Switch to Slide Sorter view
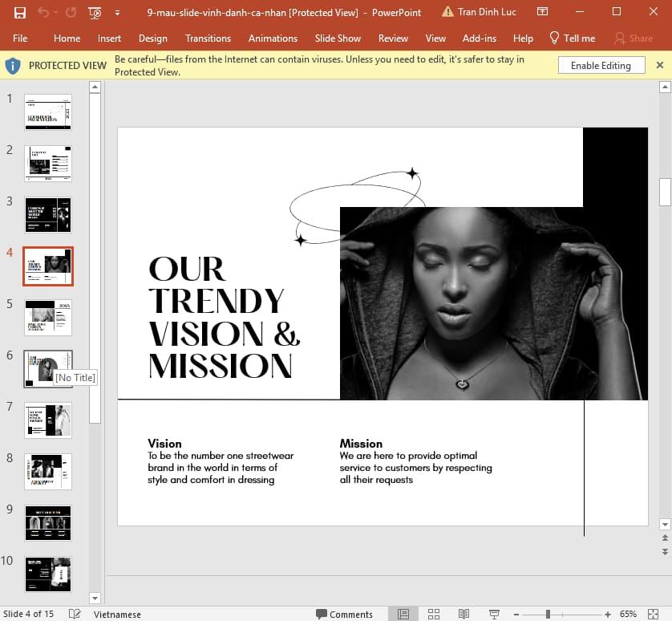The image size is (672, 621). tap(433, 614)
